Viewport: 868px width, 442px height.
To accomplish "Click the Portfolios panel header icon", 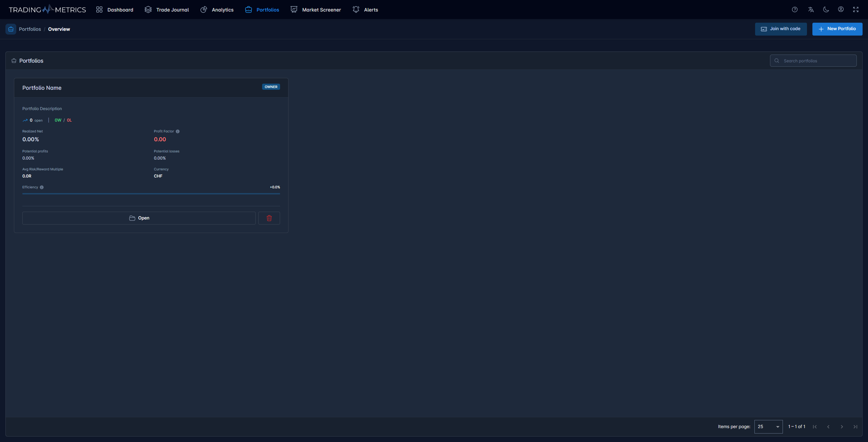I will click(14, 61).
